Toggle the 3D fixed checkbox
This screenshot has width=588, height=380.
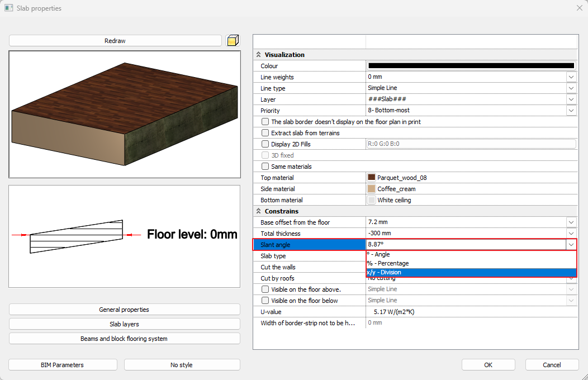(265, 155)
